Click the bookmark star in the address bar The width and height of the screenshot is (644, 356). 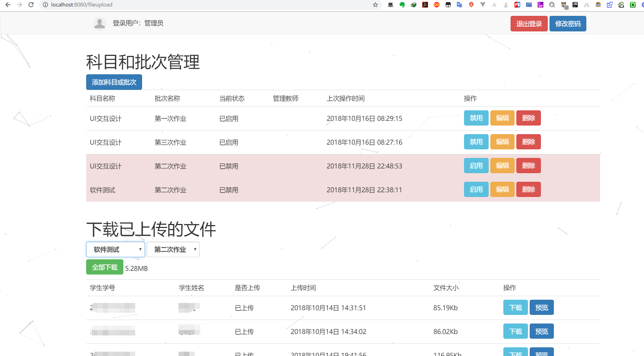point(375,5)
